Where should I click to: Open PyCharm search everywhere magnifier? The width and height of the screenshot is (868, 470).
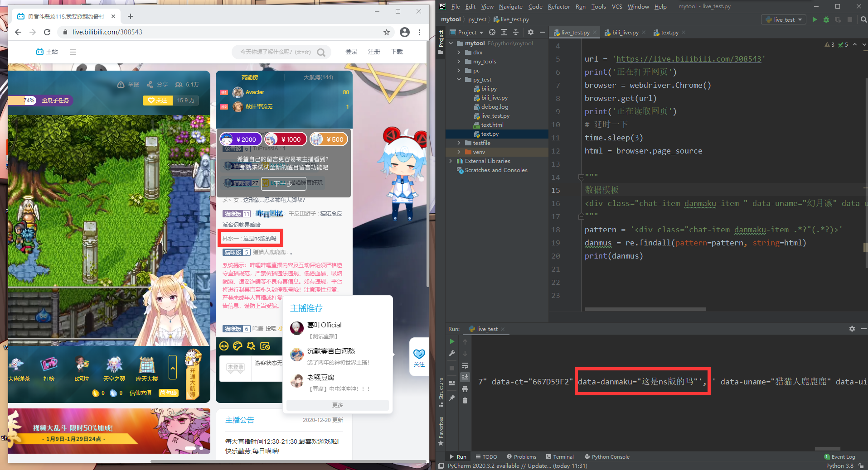click(863, 19)
